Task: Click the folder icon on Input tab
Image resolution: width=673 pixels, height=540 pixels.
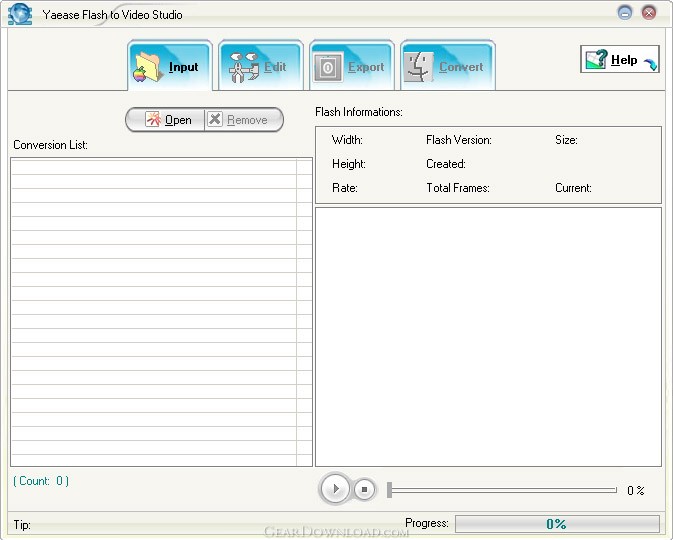Action: pos(148,67)
